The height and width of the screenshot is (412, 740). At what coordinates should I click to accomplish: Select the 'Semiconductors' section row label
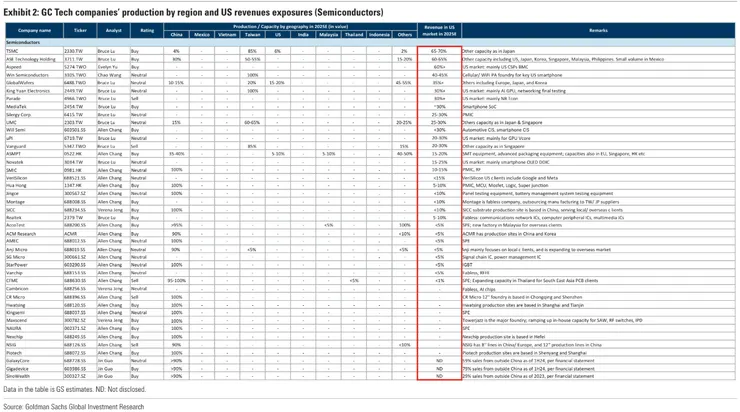(x=23, y=42)
